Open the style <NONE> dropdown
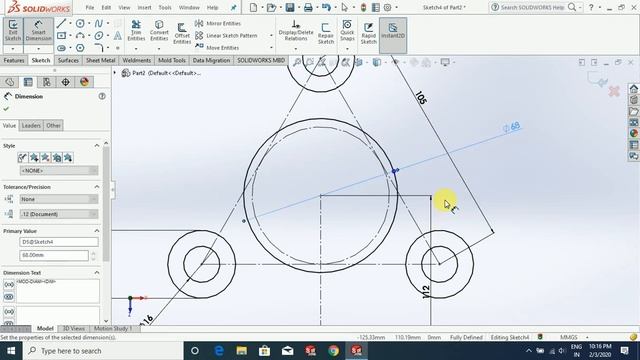Viewport: 640px width, 360px height. point(59,171)
